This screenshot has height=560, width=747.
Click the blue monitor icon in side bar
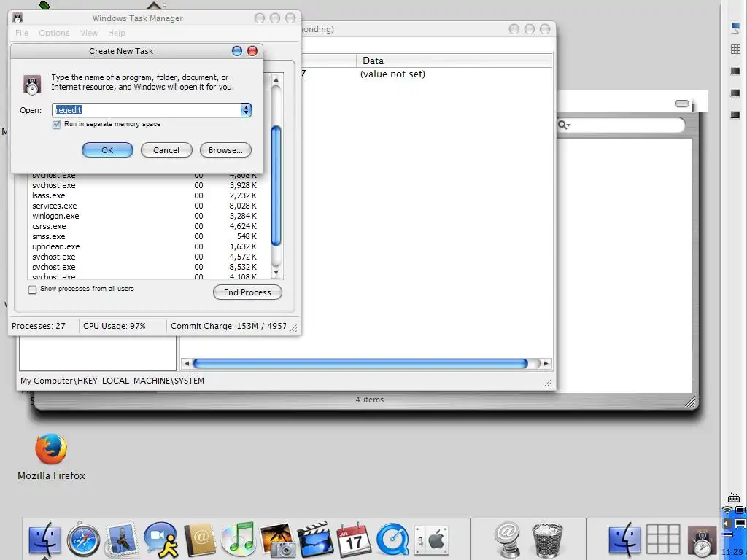click(x=735, y=28)
